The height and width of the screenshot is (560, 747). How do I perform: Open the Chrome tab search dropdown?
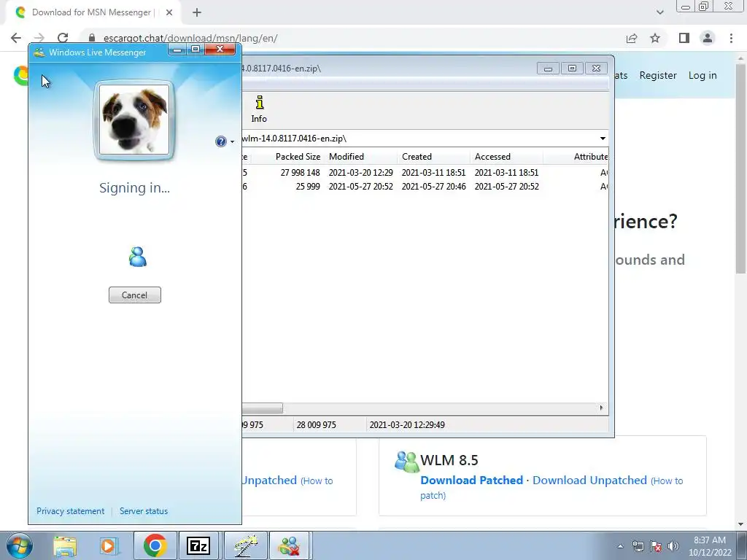click(659, 12)
